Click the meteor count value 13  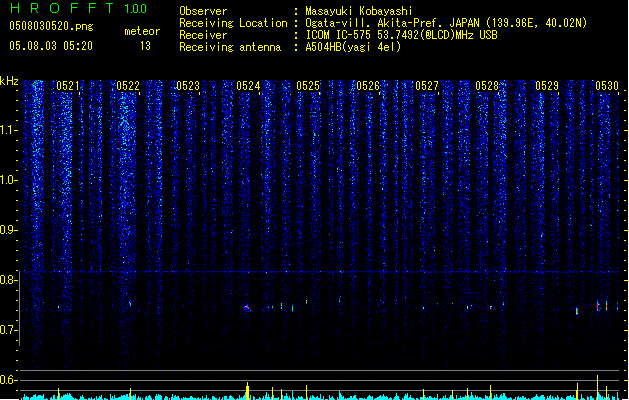click(145, 46)
